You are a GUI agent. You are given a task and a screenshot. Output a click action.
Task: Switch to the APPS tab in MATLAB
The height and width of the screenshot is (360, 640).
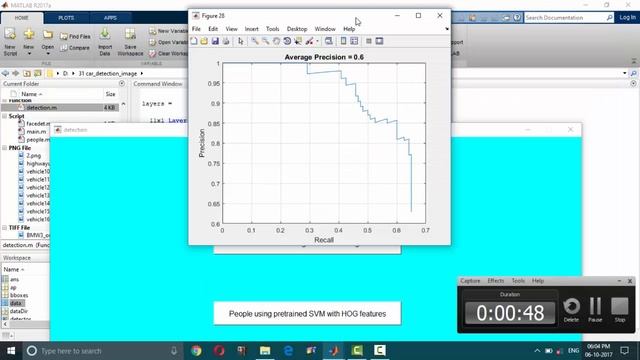[110, 18]
